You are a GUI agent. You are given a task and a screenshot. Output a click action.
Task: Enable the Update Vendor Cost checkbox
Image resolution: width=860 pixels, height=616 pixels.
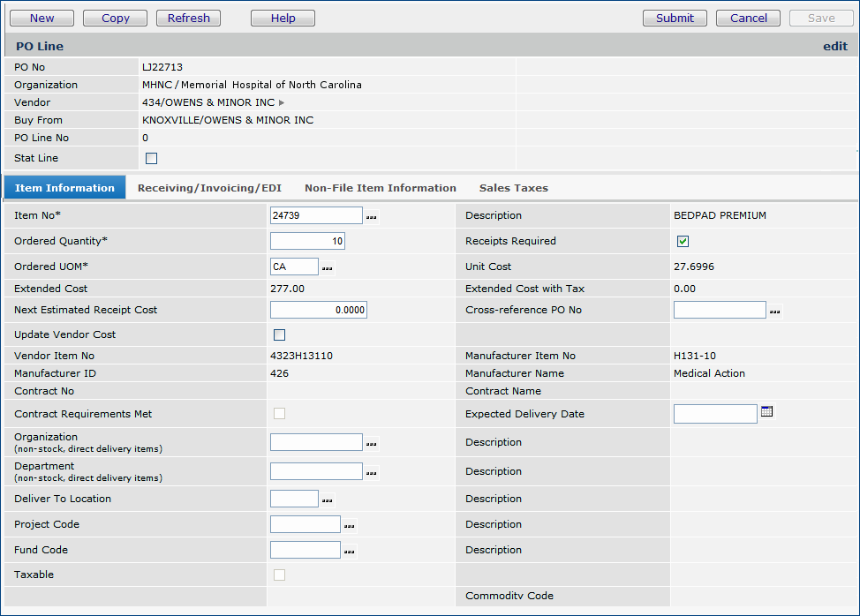click(280, 334)
